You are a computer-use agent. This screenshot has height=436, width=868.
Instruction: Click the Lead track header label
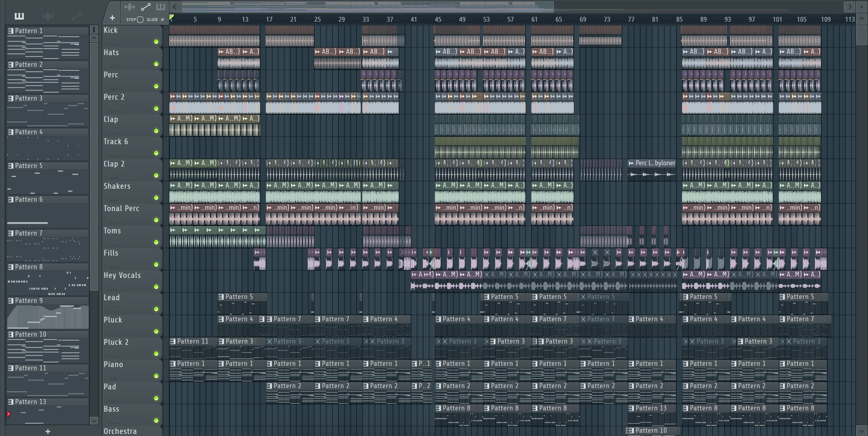pos(112,297)
